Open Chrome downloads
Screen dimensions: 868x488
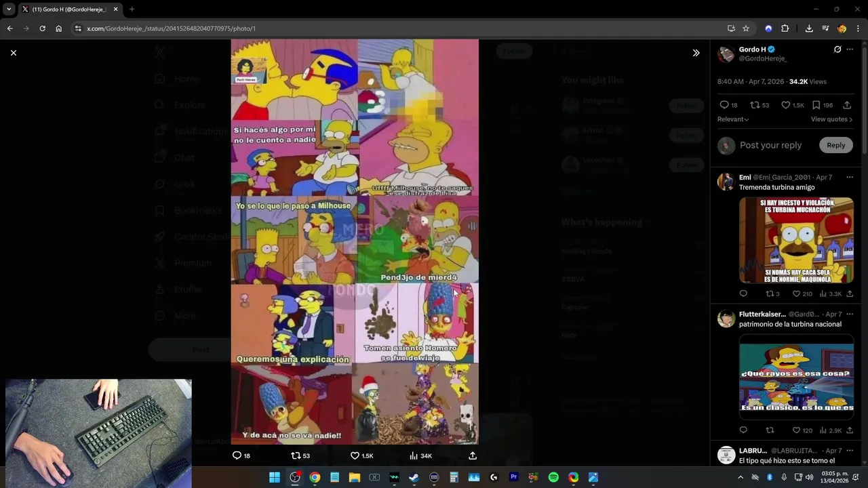(x=809, y=28)
